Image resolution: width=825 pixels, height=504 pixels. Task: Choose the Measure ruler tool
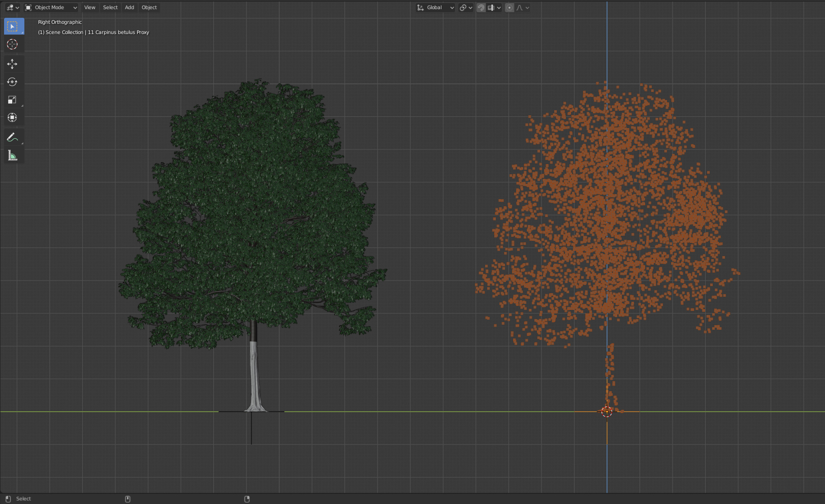(13, 155)
